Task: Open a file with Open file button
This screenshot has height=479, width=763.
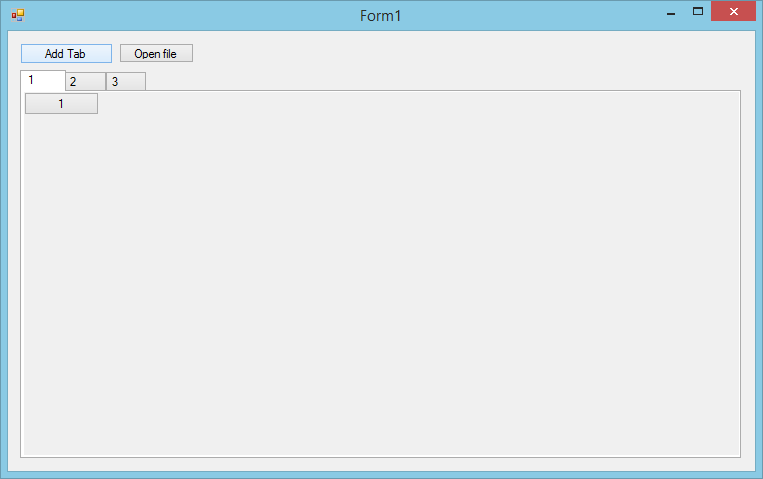Action: click(x=156, y=54)
